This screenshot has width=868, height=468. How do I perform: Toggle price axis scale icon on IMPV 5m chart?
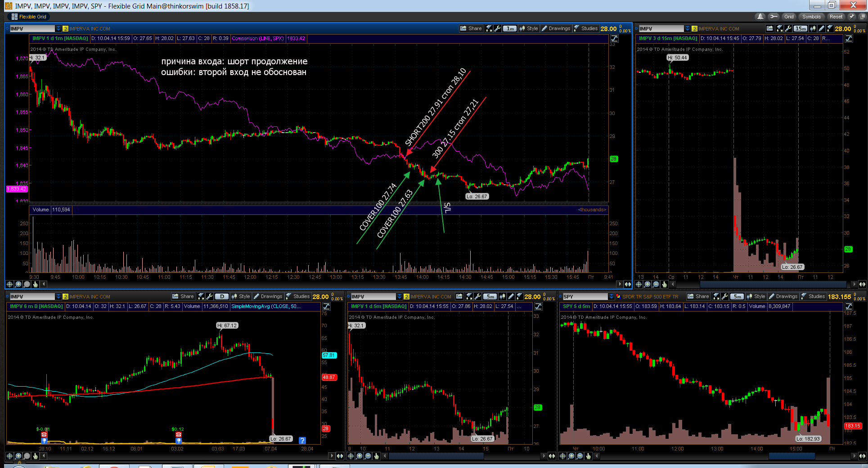click(538, 307)
